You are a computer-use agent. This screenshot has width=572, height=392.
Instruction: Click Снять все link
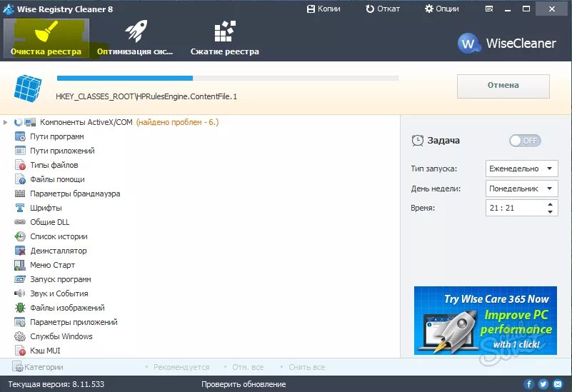tap(307, 367)
